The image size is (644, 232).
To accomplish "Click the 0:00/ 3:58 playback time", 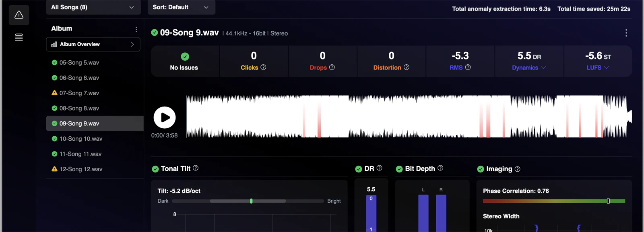I will [164, 136].
